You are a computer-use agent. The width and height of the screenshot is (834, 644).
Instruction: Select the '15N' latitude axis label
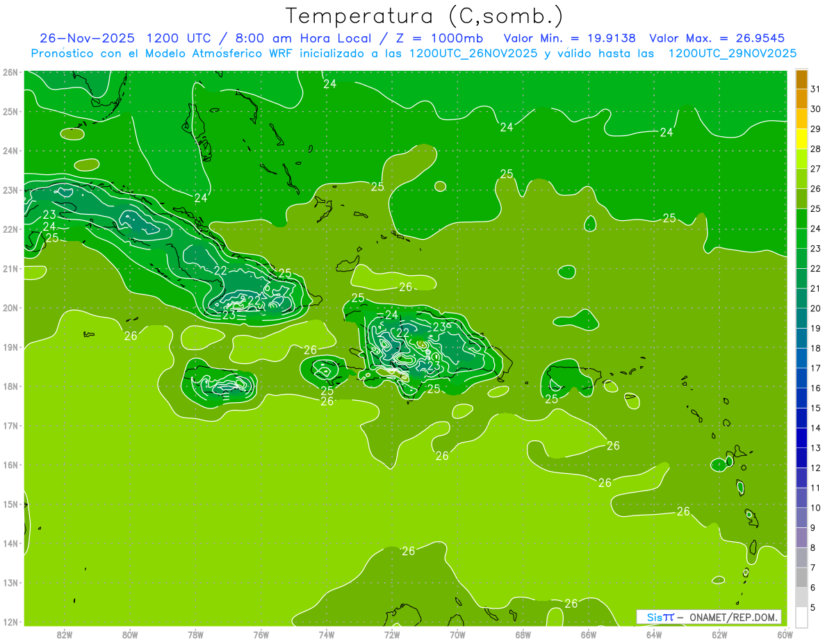[x=10, y=504]
